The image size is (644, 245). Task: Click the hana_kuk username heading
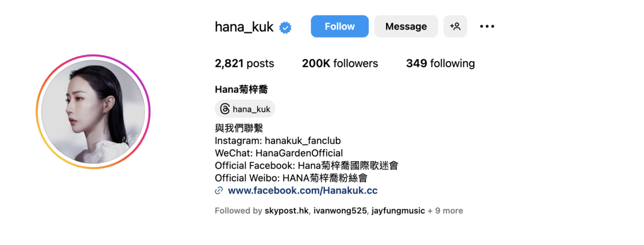coord(244,26)
